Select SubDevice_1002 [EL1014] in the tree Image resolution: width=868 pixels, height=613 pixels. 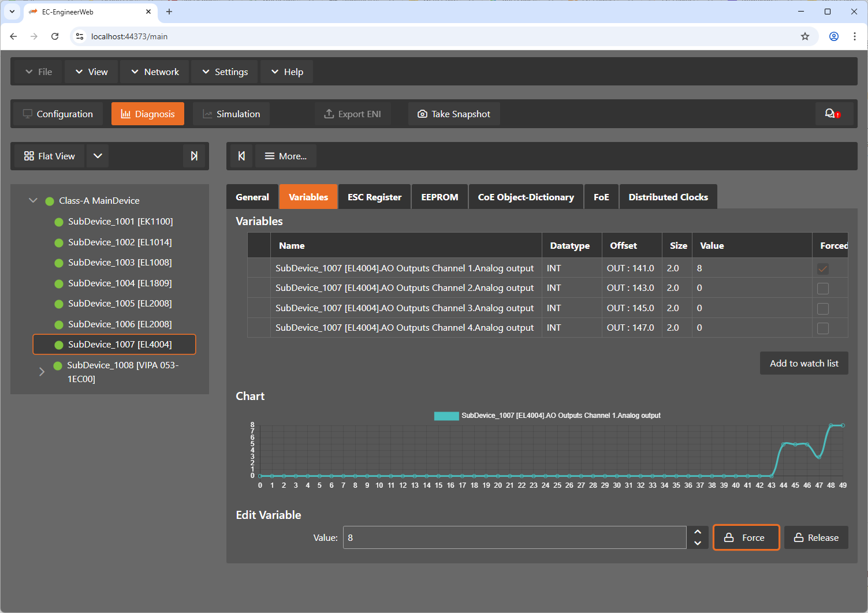(x=120, y=242)
